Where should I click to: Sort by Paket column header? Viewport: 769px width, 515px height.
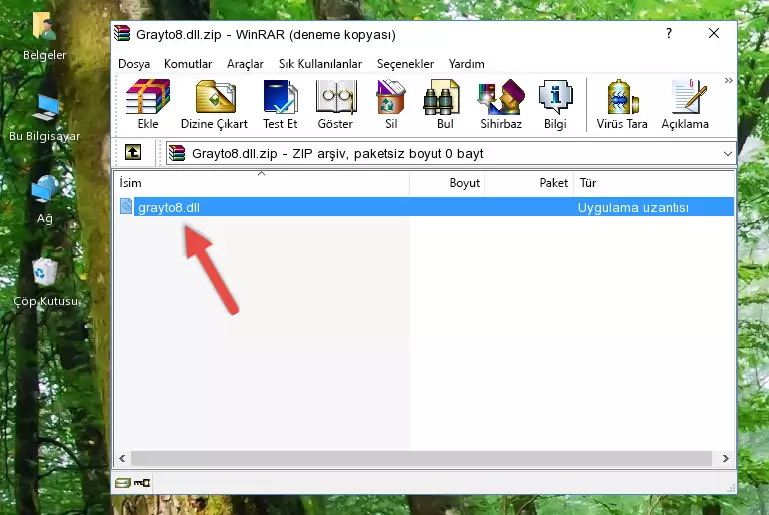point(529,183)
